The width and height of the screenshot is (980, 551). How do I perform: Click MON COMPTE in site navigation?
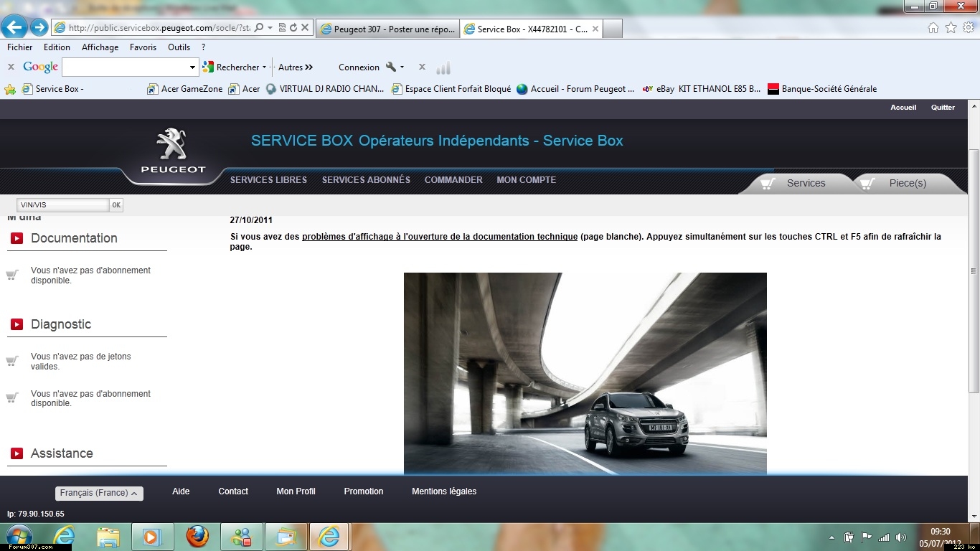tap(527, 180)
